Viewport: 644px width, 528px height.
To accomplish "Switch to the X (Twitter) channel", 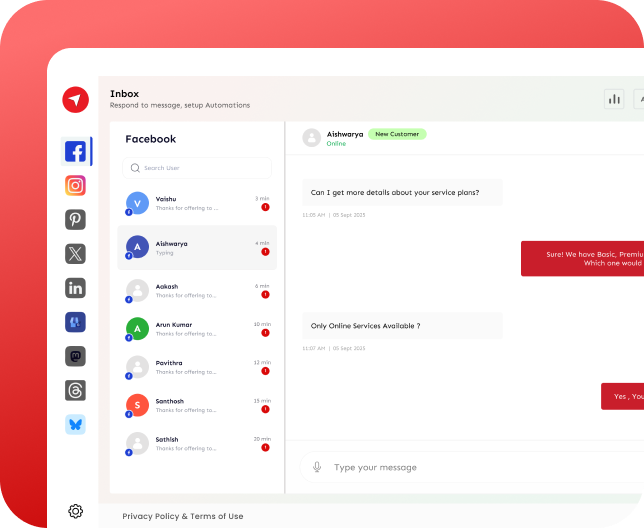I will click(75, 254).
